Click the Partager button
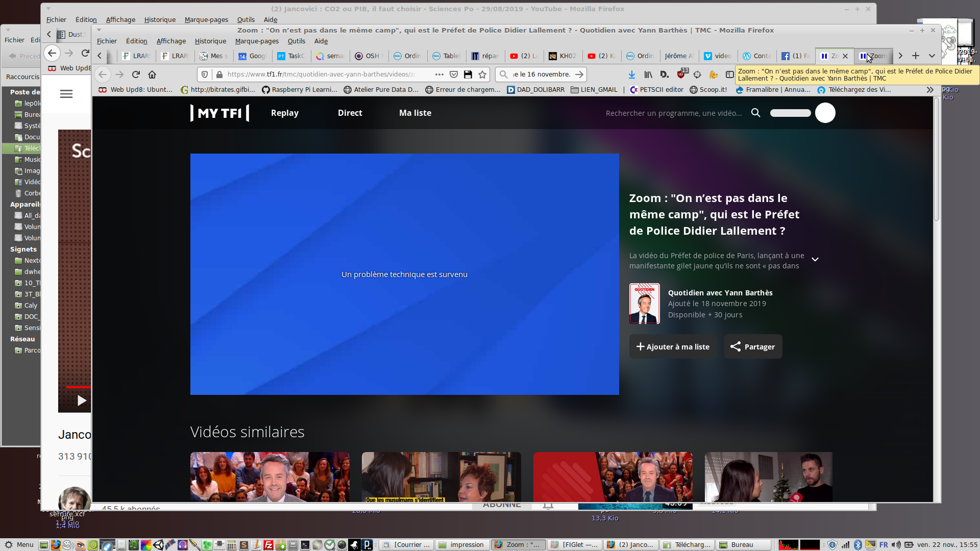 click(x=753, y=347)
